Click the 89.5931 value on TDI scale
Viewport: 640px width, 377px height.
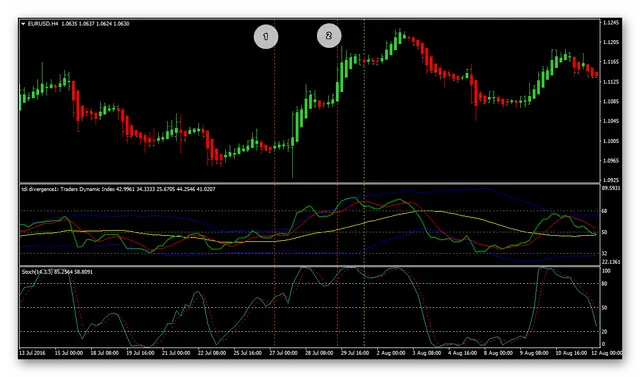[611, 188]
